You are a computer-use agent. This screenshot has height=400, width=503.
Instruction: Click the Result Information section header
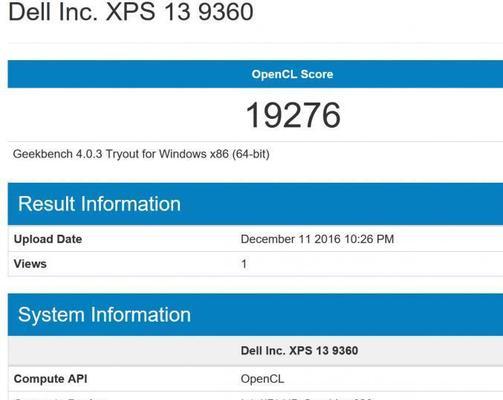[x=255, y=204]
